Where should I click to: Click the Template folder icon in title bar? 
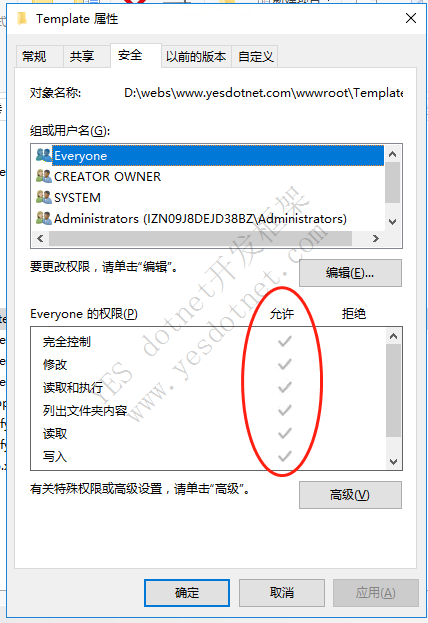[x=22, y=18]
